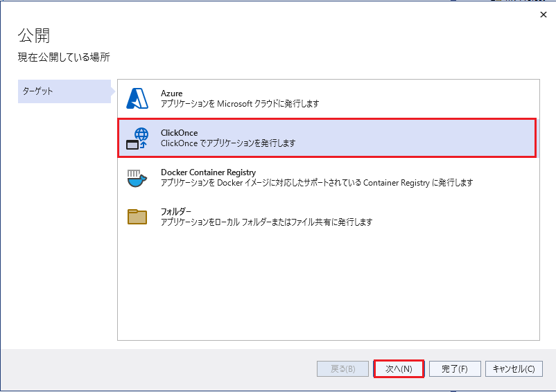
Task: Click text ClickOnce でアプリケーションを発行します
Action: (228, 143)
